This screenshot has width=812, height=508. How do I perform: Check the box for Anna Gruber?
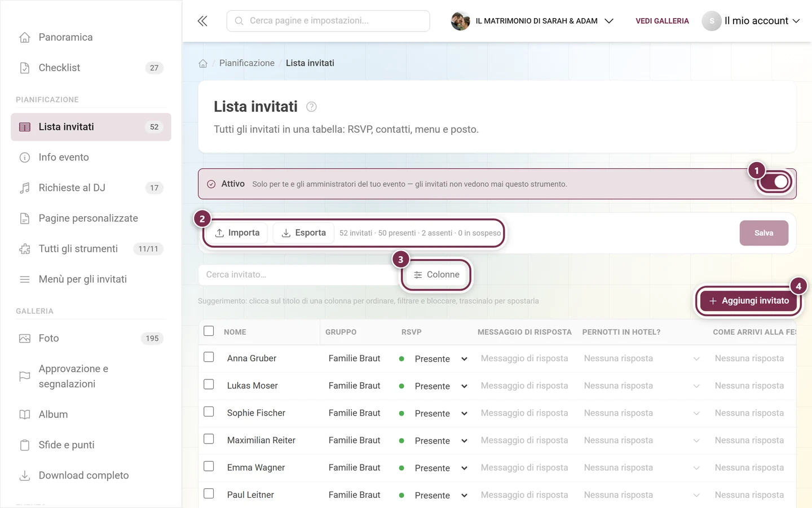pos(209,357)
